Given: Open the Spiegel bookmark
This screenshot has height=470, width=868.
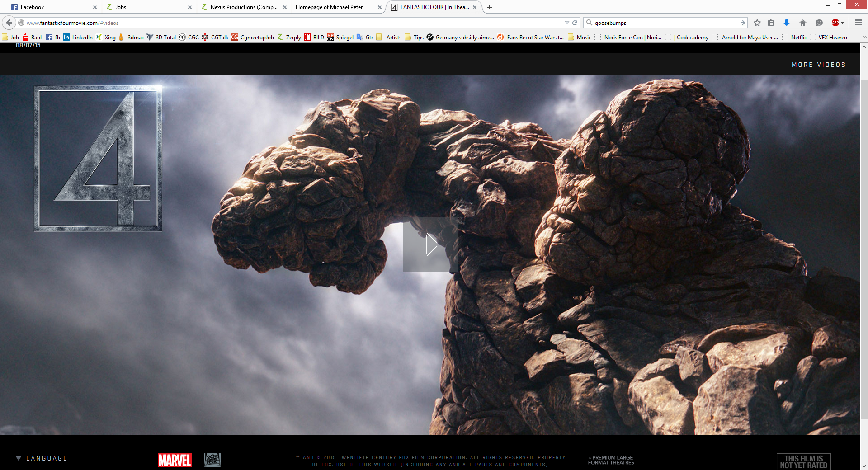Looking at the screenshot, I should coord(340,37).
